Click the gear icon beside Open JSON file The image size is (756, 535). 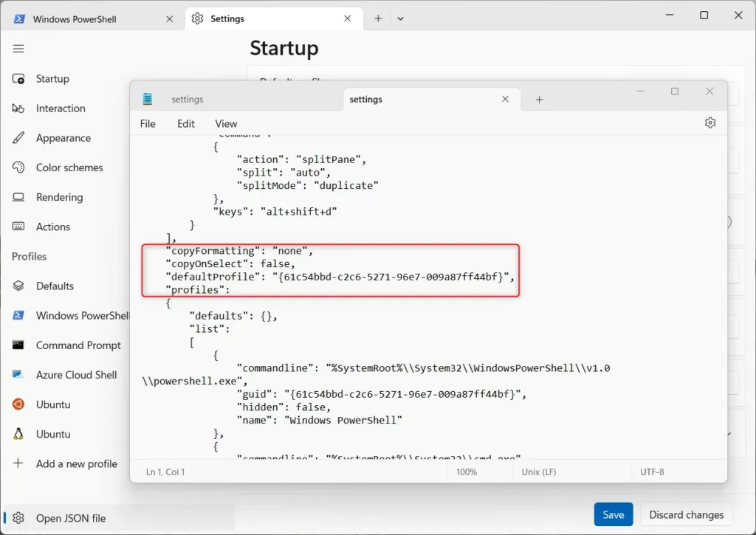tap(18, 518)
